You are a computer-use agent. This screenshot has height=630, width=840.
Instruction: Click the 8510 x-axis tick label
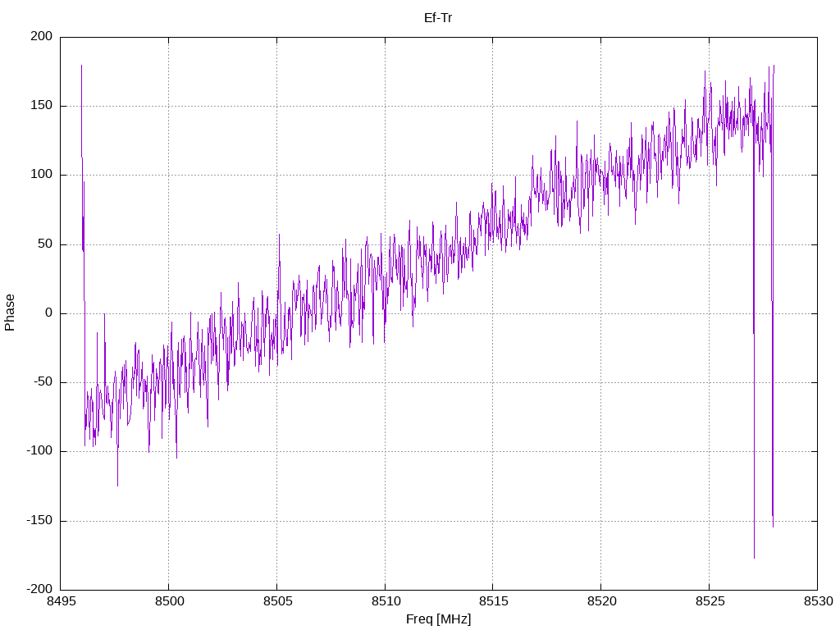[x=386, y=601]
